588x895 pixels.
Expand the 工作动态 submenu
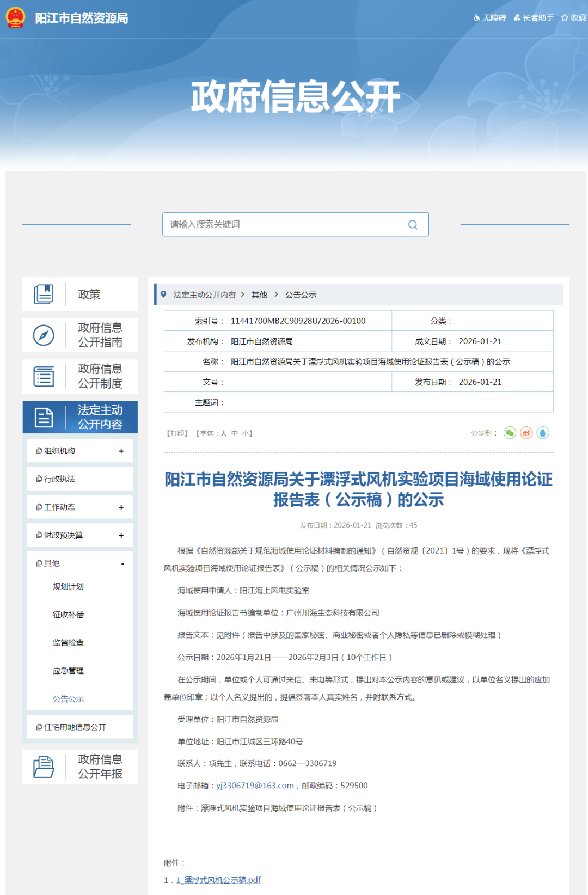[x=121, y=507]
